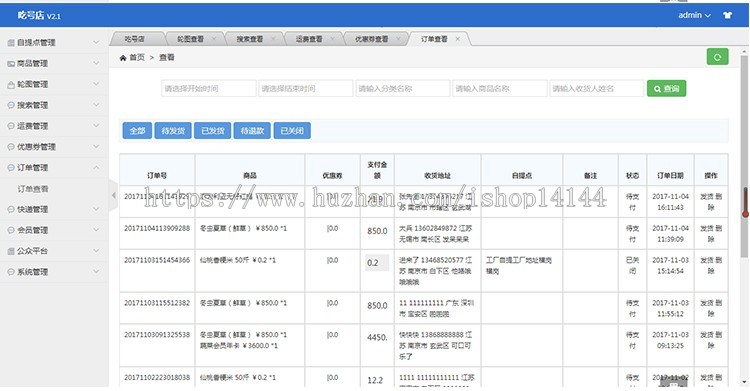
Task: Click the 快递管理 sidebar icon
Action: coord(11,209)
